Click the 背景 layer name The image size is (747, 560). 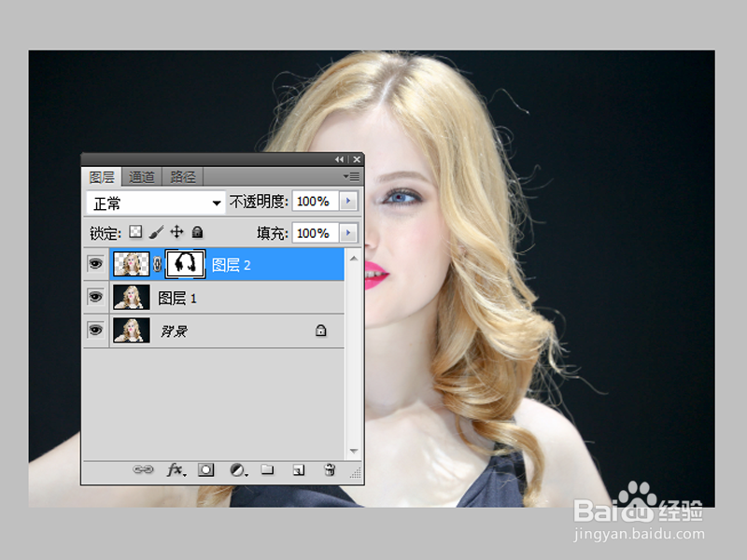click(174, 331)
